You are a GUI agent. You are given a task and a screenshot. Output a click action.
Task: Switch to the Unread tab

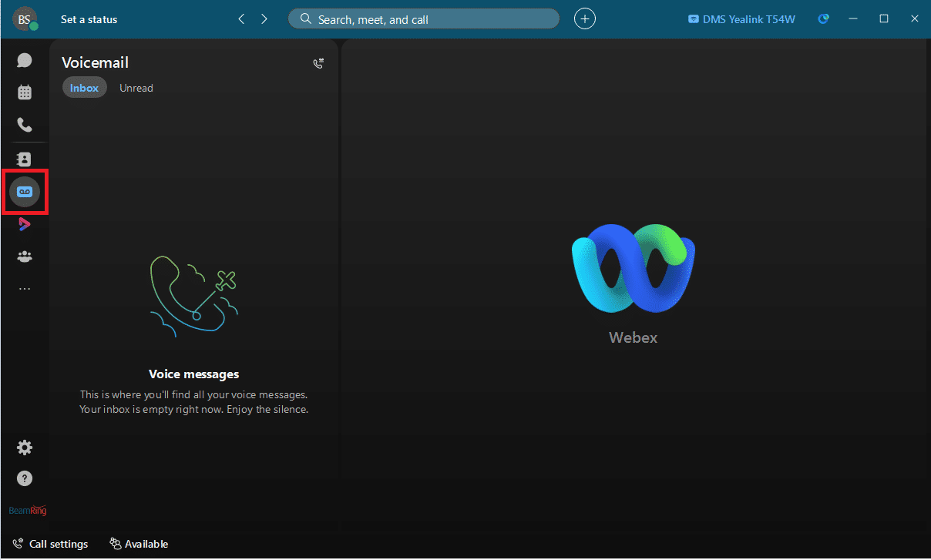coord(136,88)
